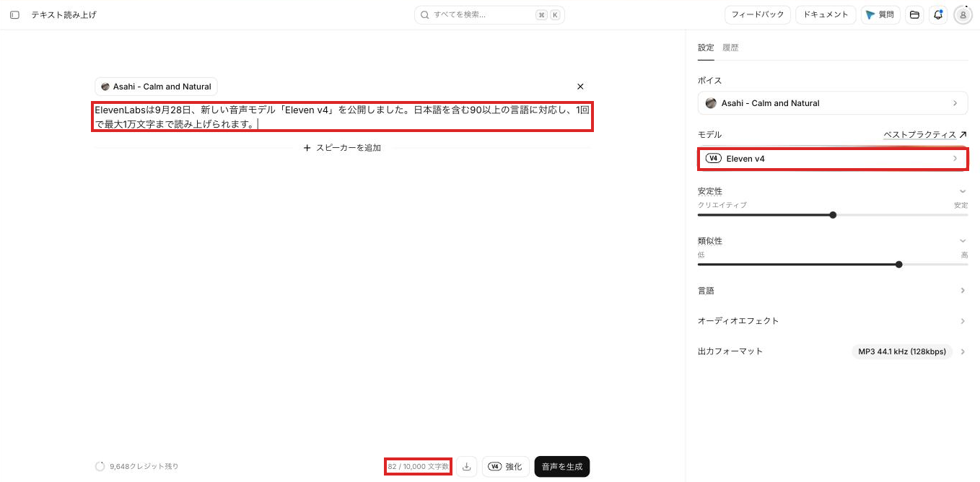Click the plus icon to add speaker
Viewport: 980px width, 482px height.
307,148
